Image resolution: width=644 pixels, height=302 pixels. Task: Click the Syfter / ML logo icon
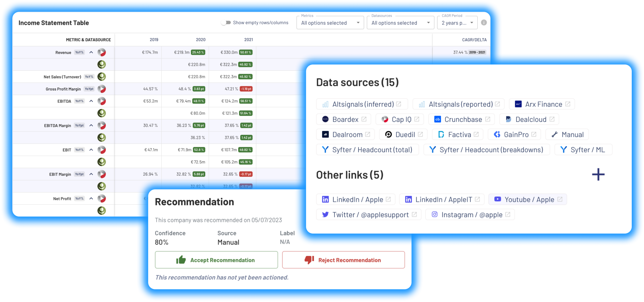(x=563, y=150)
